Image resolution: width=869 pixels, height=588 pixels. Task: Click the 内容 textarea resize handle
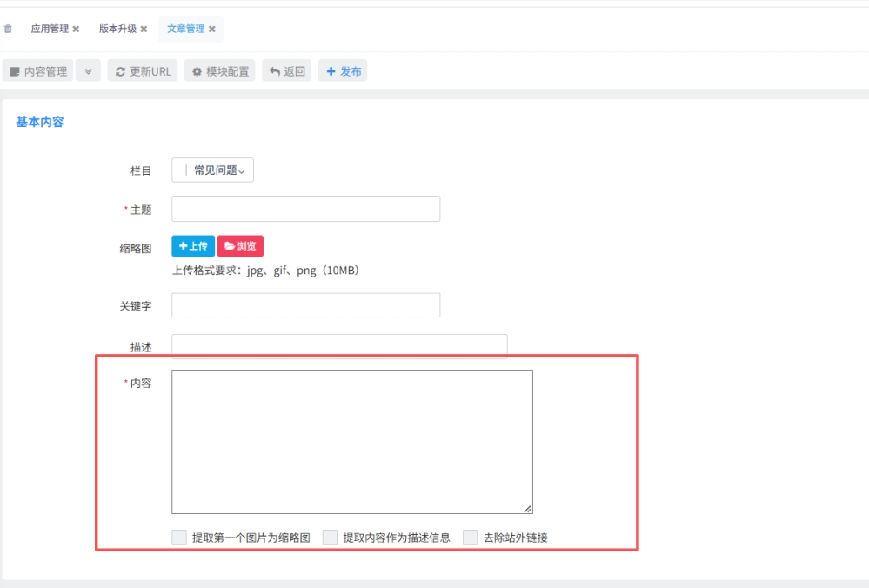pyautogui.click(x=528, y=509)
